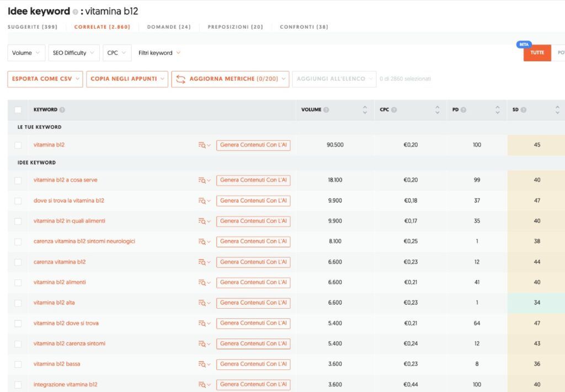Screen dimensions: 565x392
Task: Open the Volume filter dropdown
Action: [26, 53]
